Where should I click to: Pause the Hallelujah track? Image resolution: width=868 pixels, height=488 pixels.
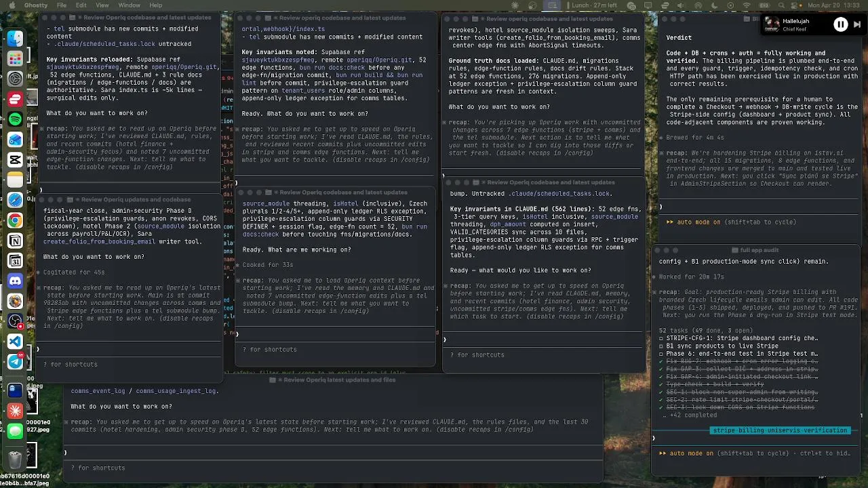point(840,24)
